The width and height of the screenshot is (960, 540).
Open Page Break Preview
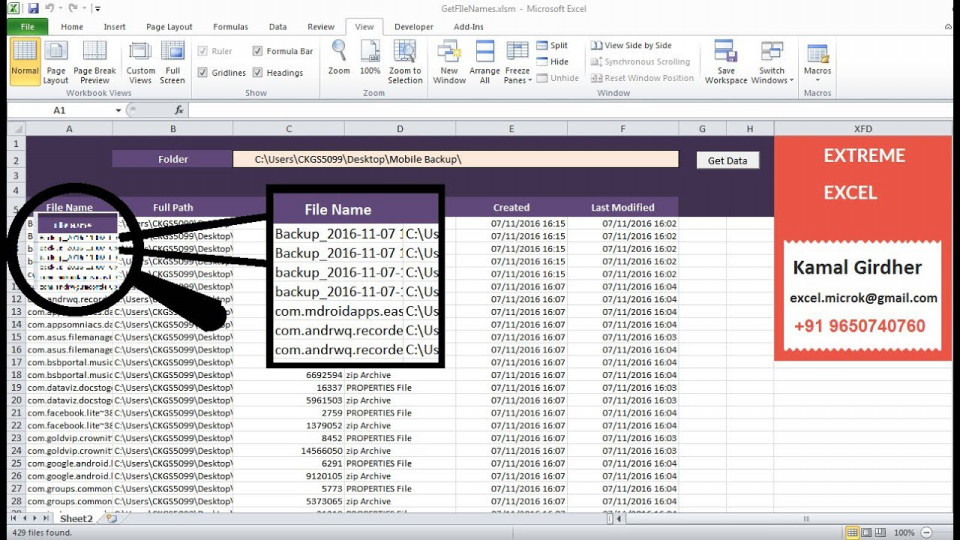click(x=94, y=61)
